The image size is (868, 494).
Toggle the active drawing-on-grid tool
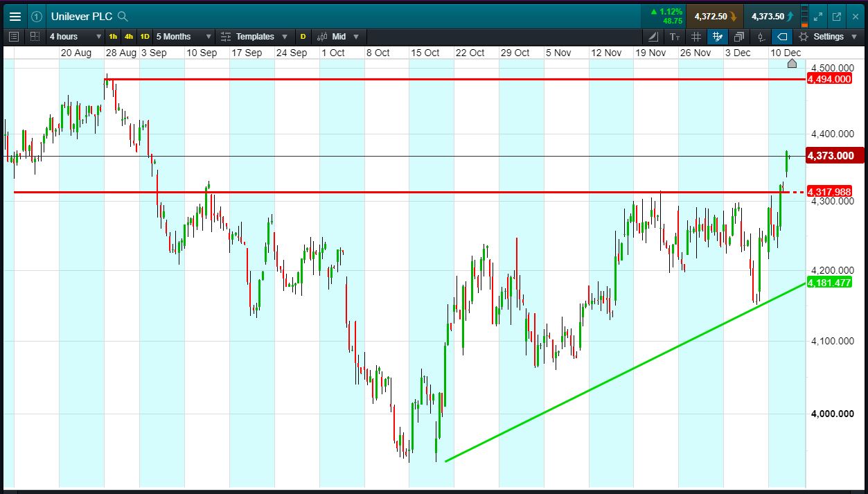(x=718, y=37)
